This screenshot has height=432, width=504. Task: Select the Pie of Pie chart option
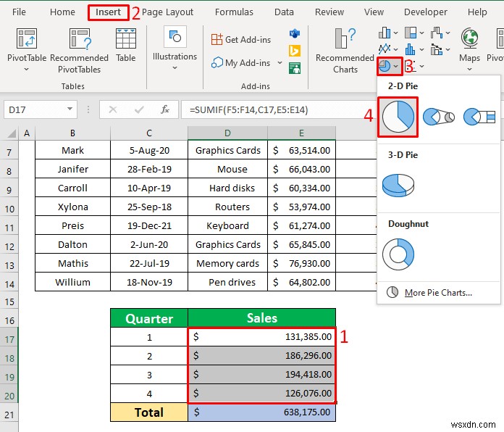(439, 117)
